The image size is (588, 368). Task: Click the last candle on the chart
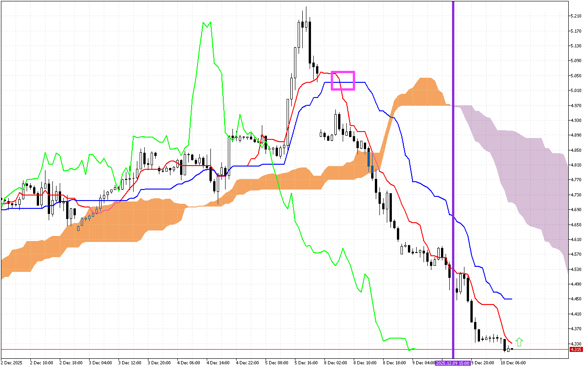pos(508,350)
